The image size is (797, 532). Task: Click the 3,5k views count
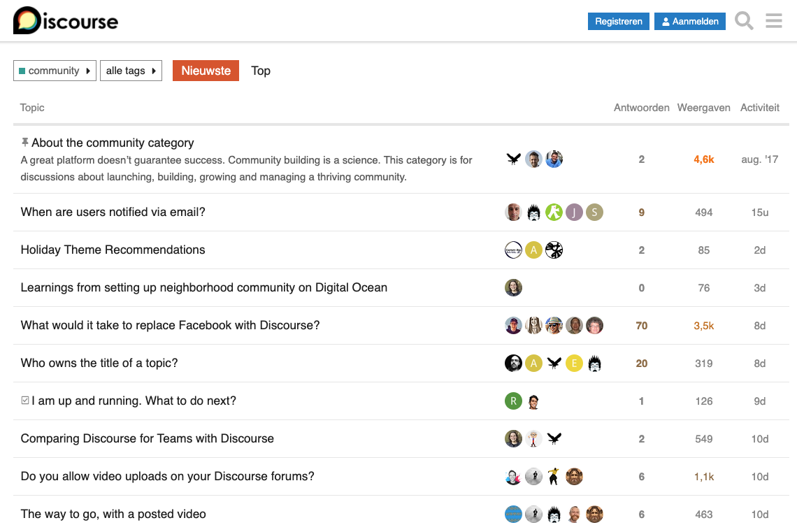[703, 326]
